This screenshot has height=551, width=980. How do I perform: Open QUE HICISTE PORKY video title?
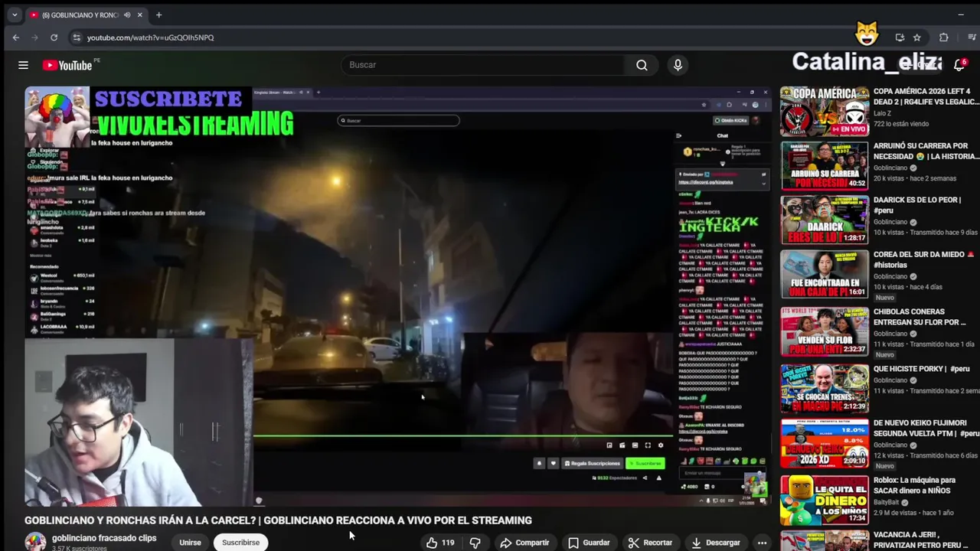[x=921, y=369]
